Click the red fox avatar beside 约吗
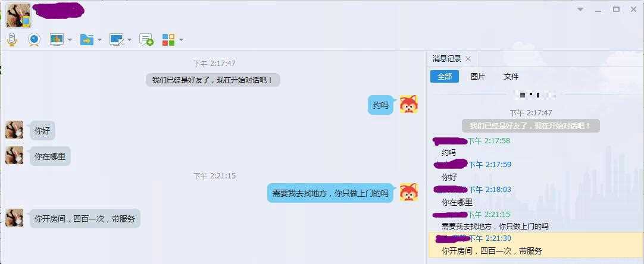 point(409,104)
